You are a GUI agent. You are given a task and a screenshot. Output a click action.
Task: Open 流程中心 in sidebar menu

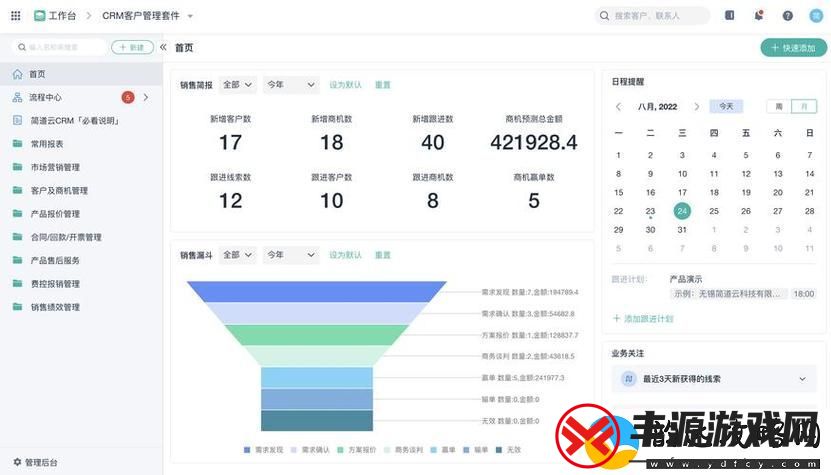coord(81,98)
